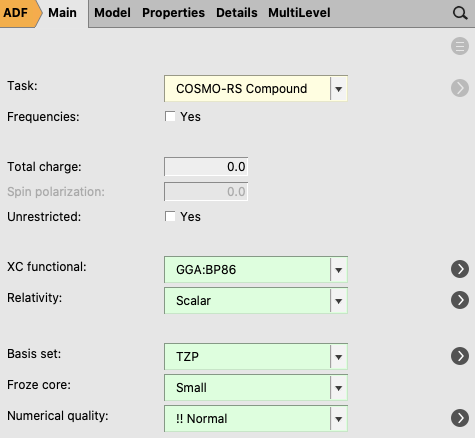Image resolution: width=475 pixels, height=438 pixels.
Task: Switch to the MultiLevel tab
Action: [x=299, y=13]
